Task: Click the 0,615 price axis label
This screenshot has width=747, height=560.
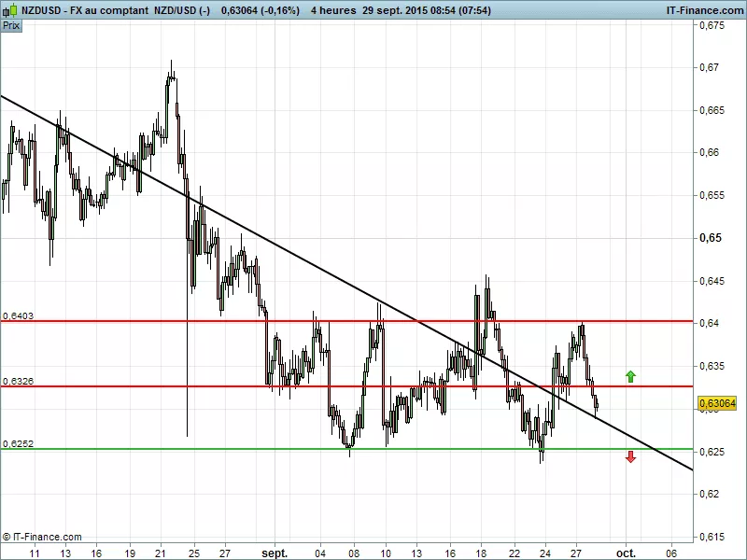Action: 712,537
